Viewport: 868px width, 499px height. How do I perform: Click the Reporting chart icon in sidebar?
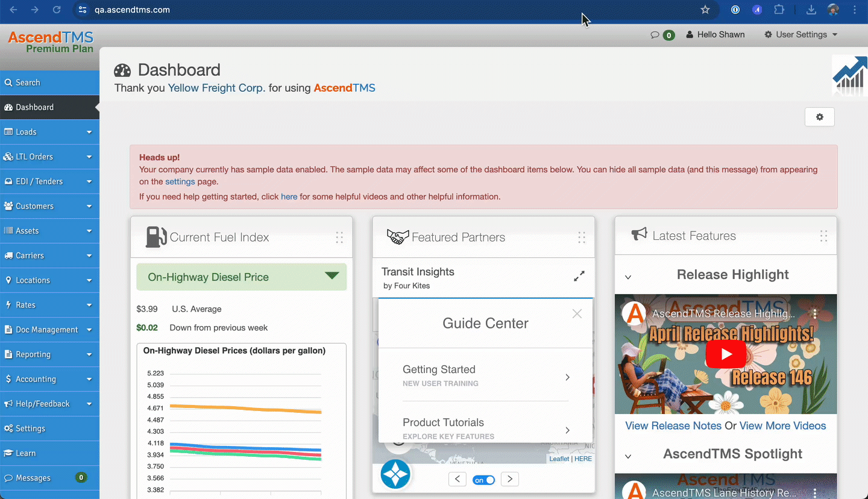(x=8, y=354)
